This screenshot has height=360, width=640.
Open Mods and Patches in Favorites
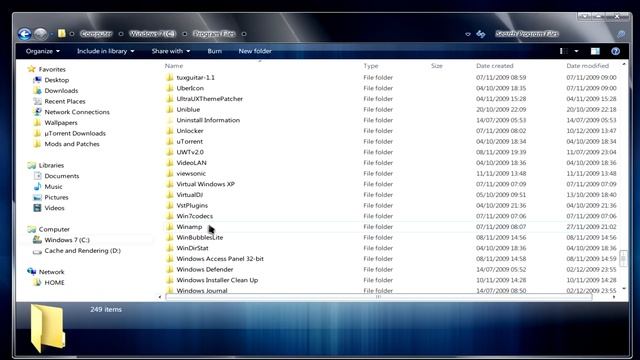[x=72, y=144]
